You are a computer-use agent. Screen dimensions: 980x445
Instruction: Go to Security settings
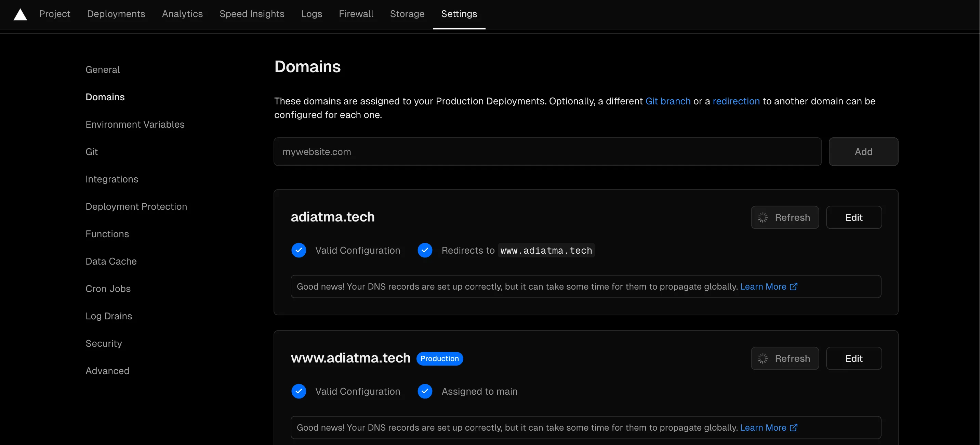pos(104,344)
